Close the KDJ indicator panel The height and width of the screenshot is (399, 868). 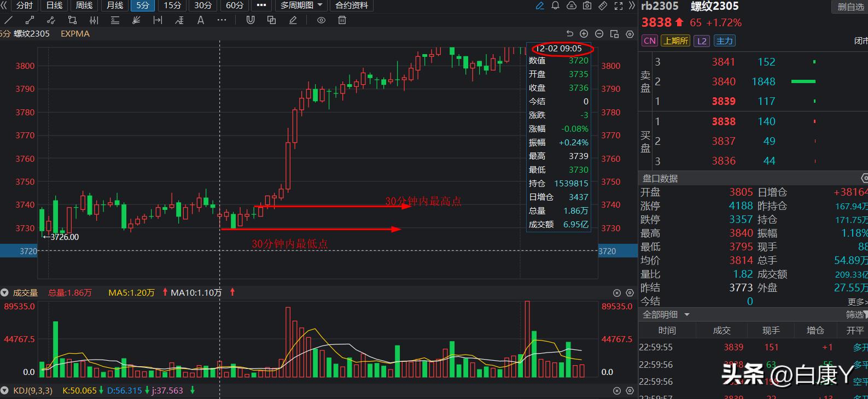tap(616, 391)
